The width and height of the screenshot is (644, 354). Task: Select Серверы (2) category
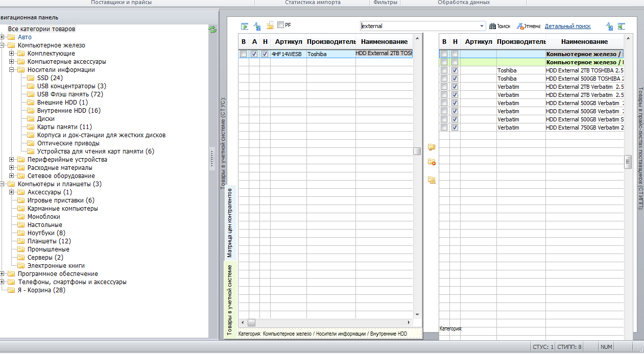click(45, 258)
